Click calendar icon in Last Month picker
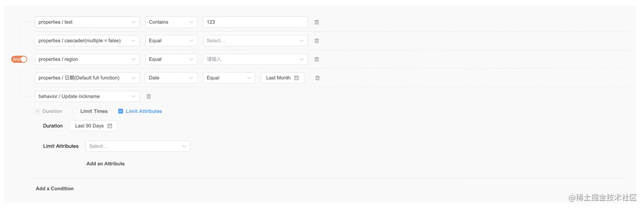644x209 pixels. click(x=296, y=78)
